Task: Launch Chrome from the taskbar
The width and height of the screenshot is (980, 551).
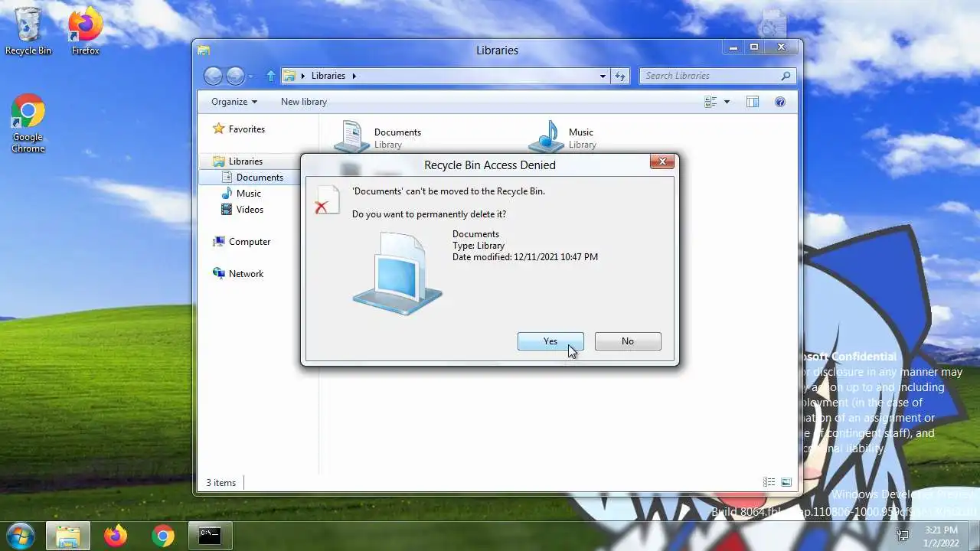Action: pos(162,536)
